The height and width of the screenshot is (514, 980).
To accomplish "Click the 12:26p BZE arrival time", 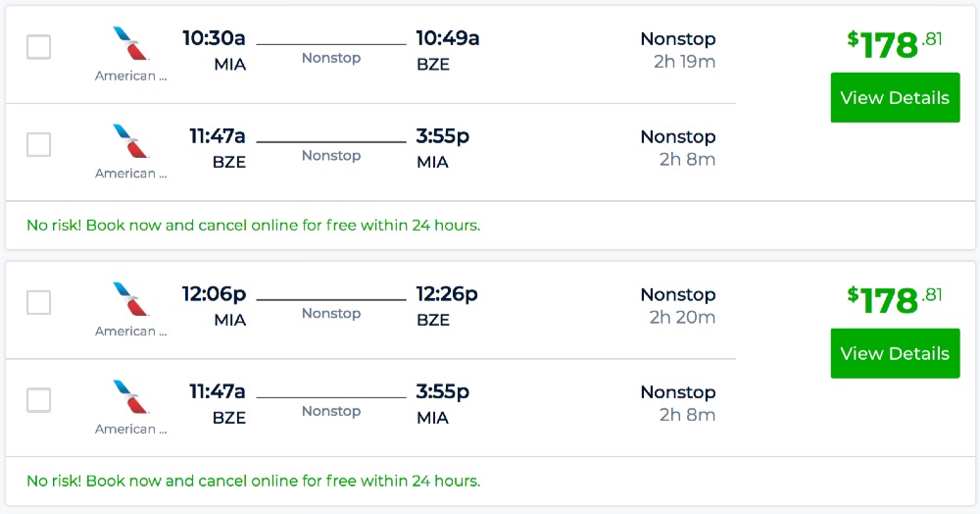I will pos(447,293).
